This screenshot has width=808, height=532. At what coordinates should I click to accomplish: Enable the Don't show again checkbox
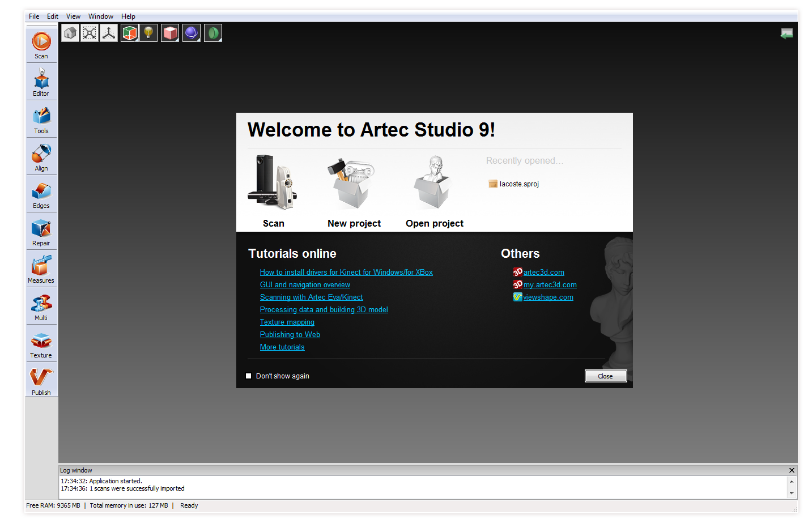(x=248, y=376)
